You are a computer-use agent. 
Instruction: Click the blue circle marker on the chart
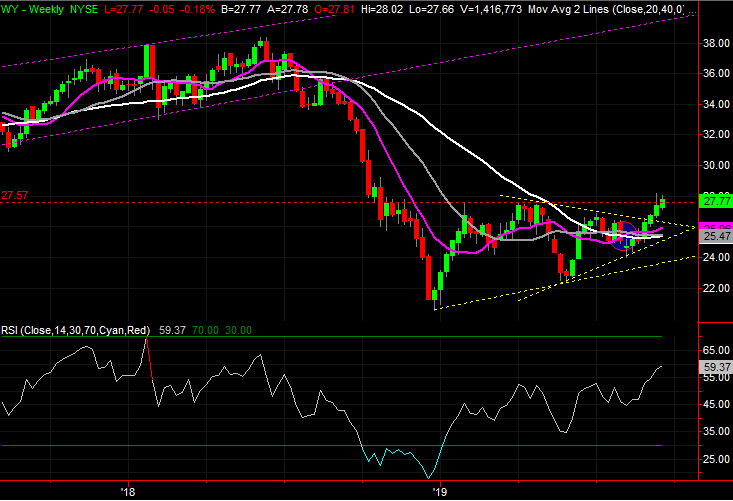point(624,236)
